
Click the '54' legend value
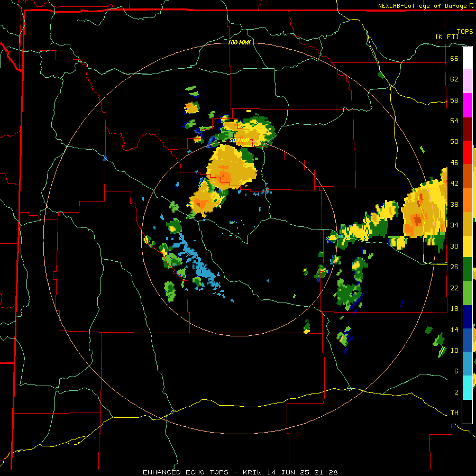454,121
